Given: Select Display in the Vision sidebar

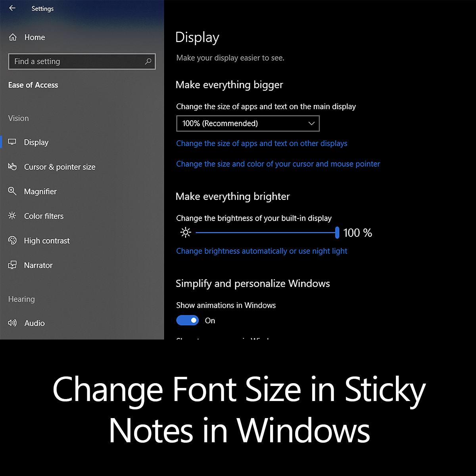Looking at the screenshot, I should (x=36, y=142).
